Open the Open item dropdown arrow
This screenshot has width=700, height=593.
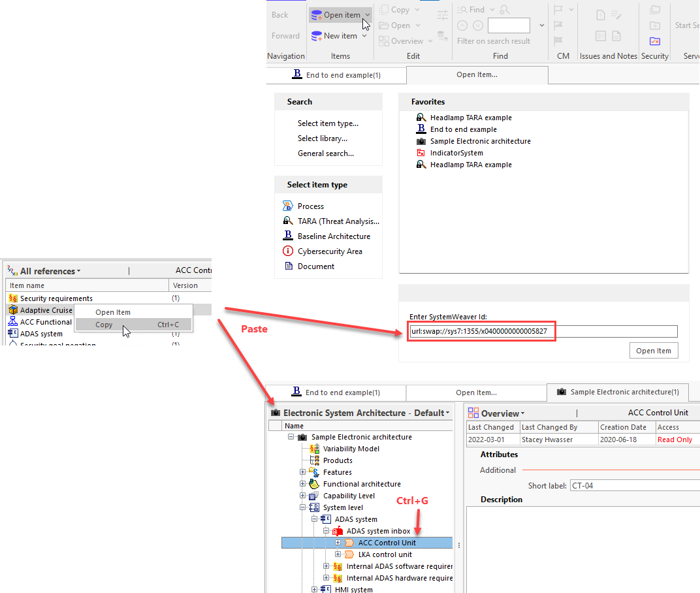368,15
